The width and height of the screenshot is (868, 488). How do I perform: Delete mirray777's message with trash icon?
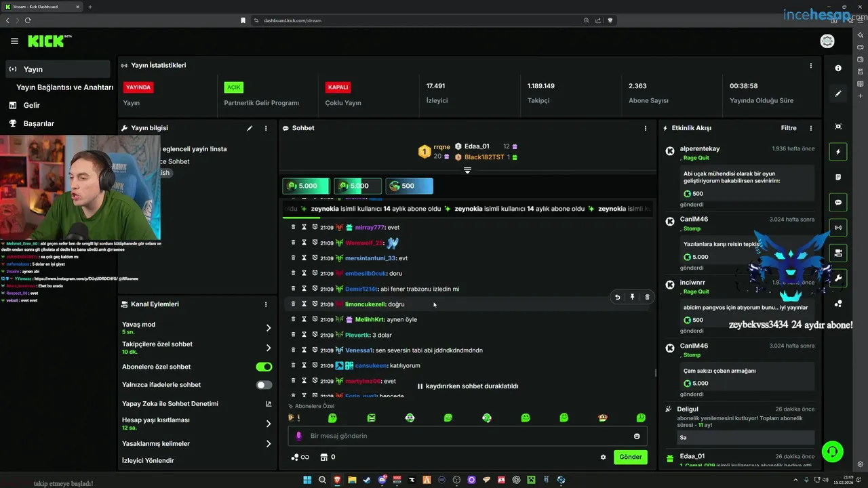tap(293, 227)
